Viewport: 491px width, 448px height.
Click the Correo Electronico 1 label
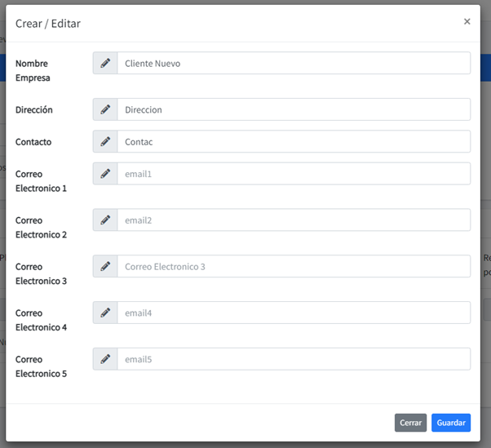pyautogui.click(x=41, y=181)
